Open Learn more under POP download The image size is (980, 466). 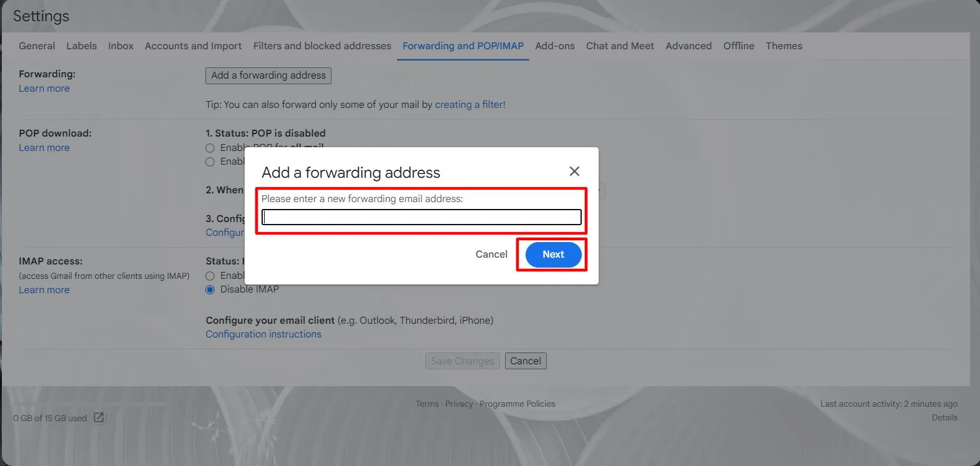click(44, 148)
